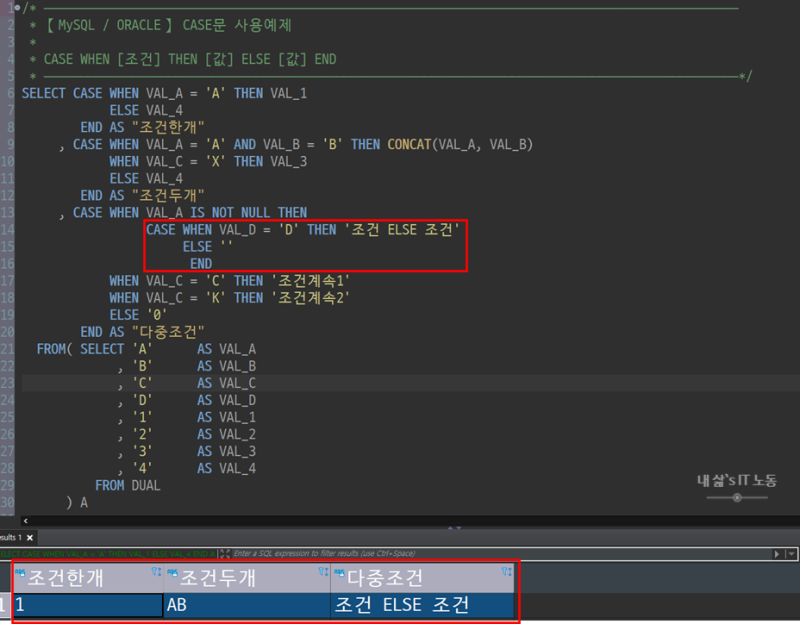Switch to the Results 1 tab

[10, 537]
